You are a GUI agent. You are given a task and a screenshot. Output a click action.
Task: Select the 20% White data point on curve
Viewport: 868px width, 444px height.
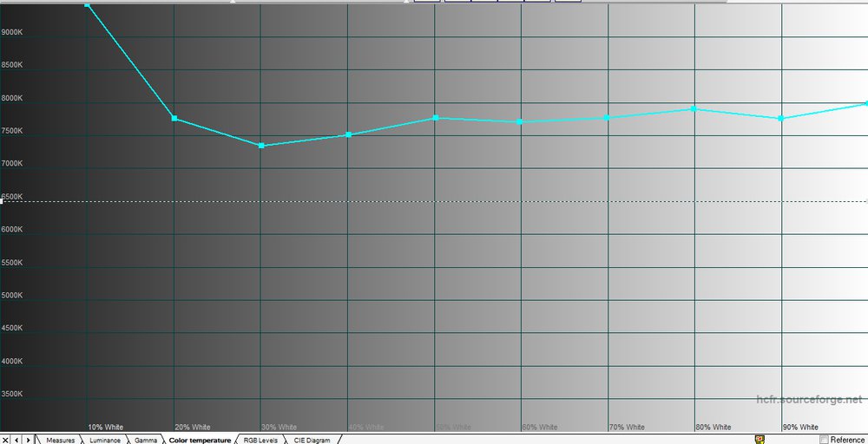click(174, 118)
